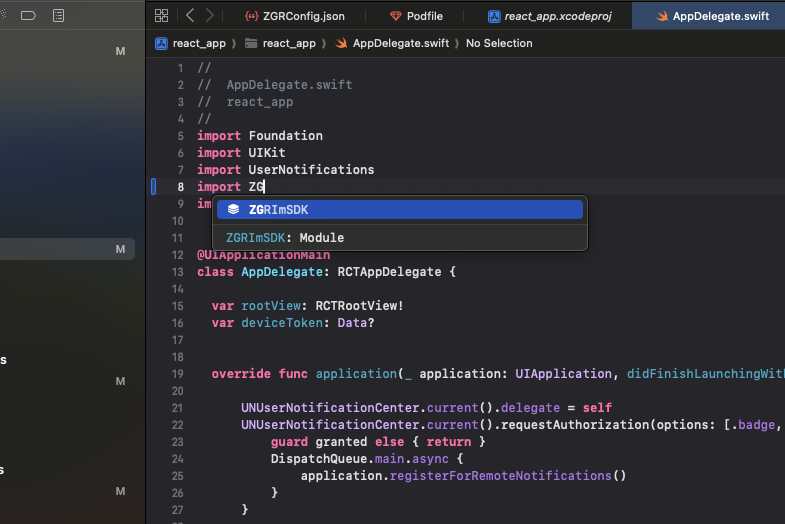Click ZGRImSDK: Module description row
This screenshot has width=785, height=524.
tap(400, 238)
